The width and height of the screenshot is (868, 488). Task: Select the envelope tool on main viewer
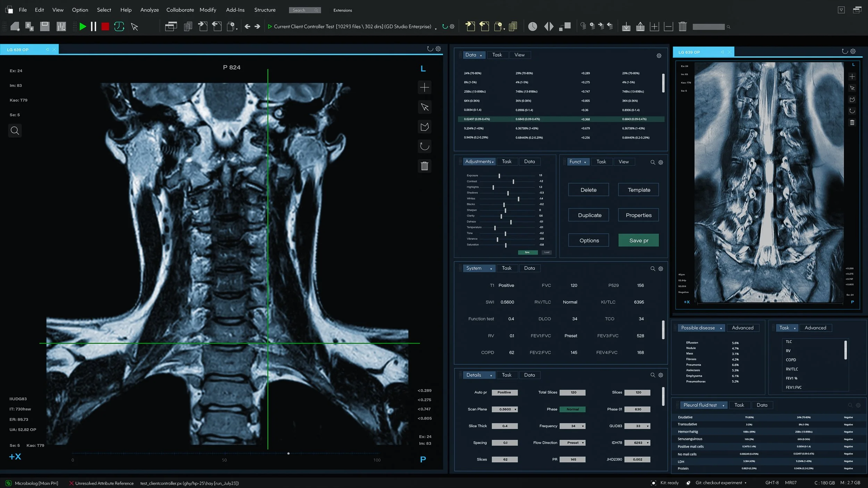[x=424, y=127]
